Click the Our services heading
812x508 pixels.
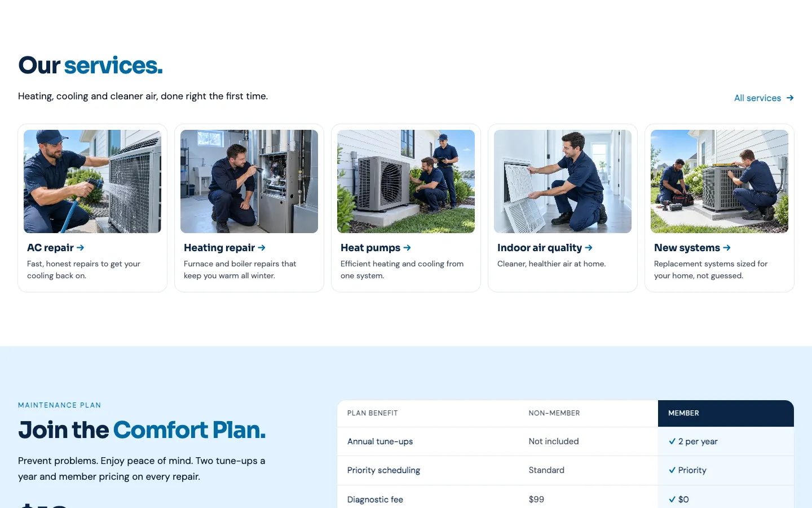point(90,65)
